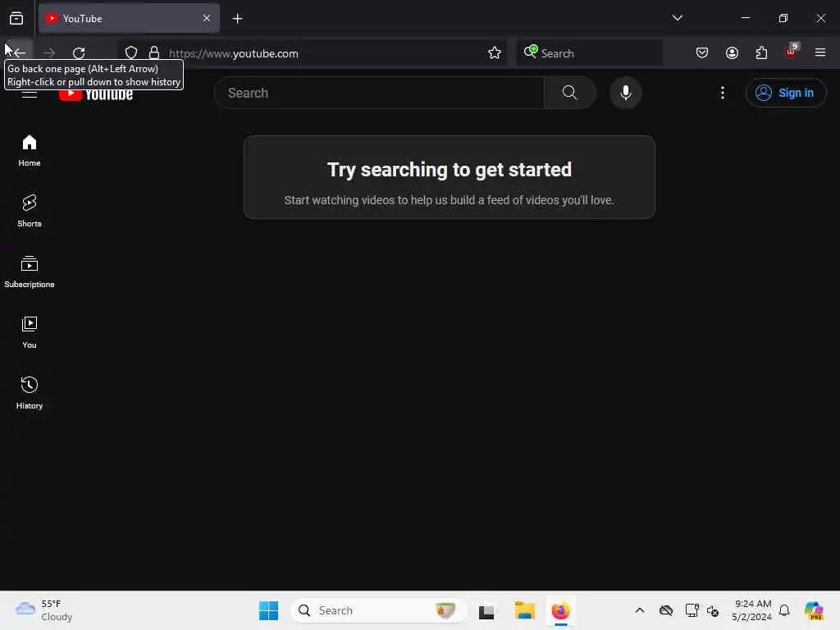840x630 pixels.
Task: Go back one page with back arrow
Action: 20,52
